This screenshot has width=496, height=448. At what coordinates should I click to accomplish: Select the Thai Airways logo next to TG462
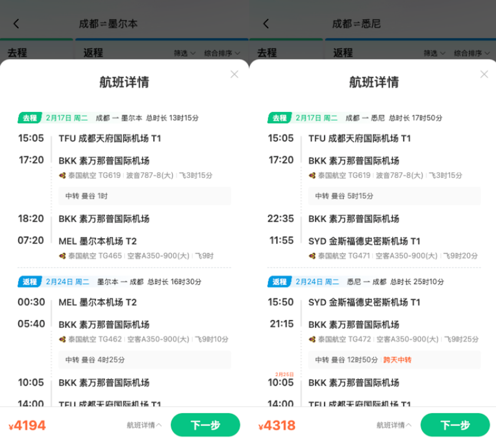63,339
